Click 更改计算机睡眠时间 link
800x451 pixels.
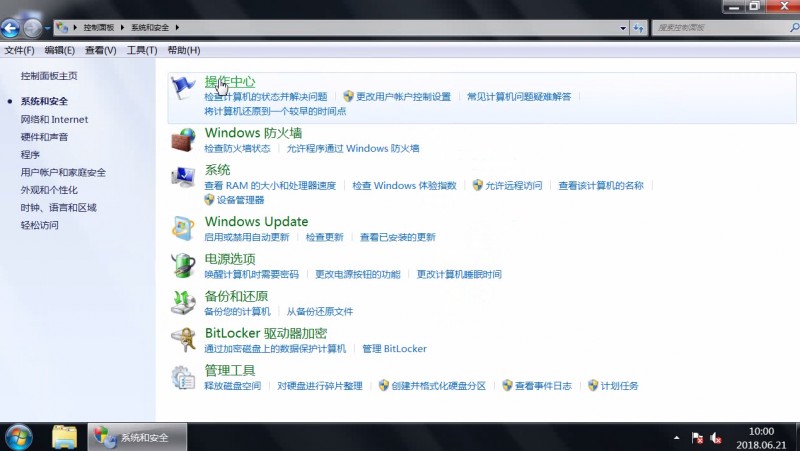coord(459,274)
